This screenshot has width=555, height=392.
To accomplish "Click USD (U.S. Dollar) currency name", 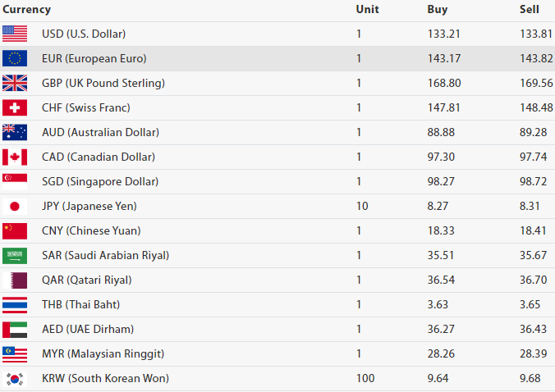I will coord(84,34).
